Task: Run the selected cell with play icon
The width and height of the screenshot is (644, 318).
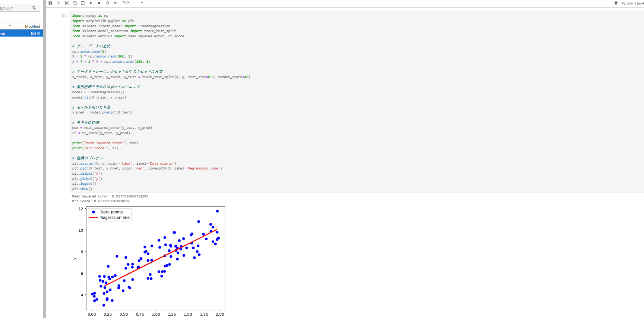Action: click(91, 3)
